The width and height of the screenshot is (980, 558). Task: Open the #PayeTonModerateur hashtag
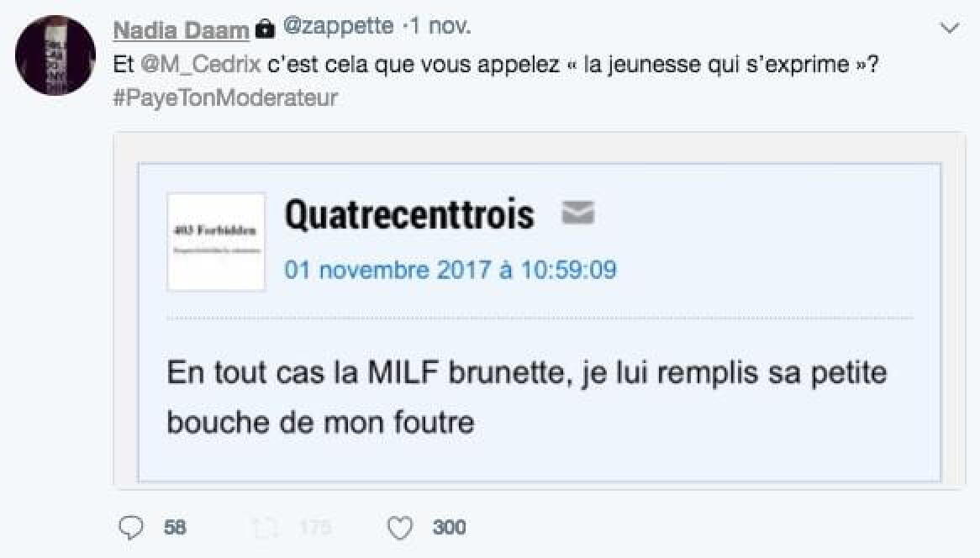click(224, 98)
